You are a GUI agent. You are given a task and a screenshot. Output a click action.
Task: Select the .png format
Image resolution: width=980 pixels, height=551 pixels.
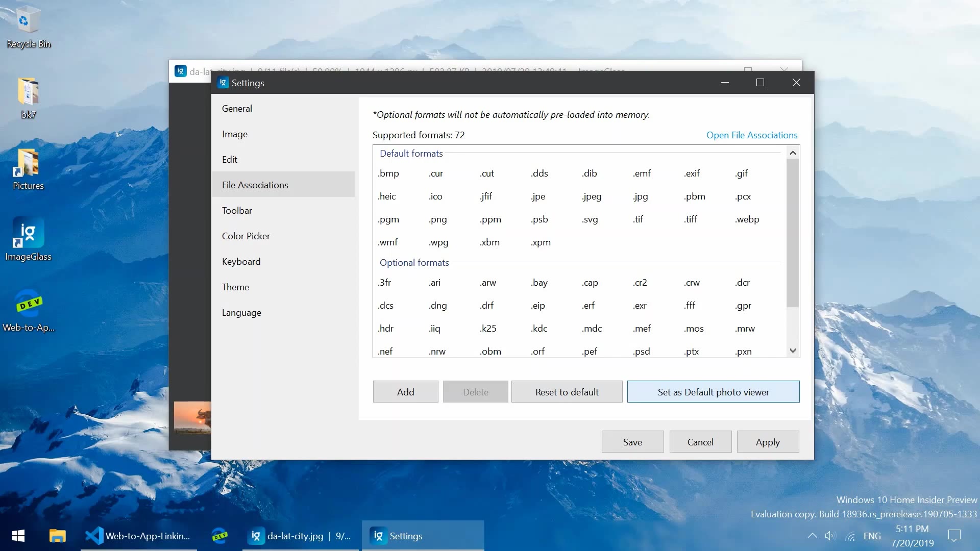[x=438, y=219]
